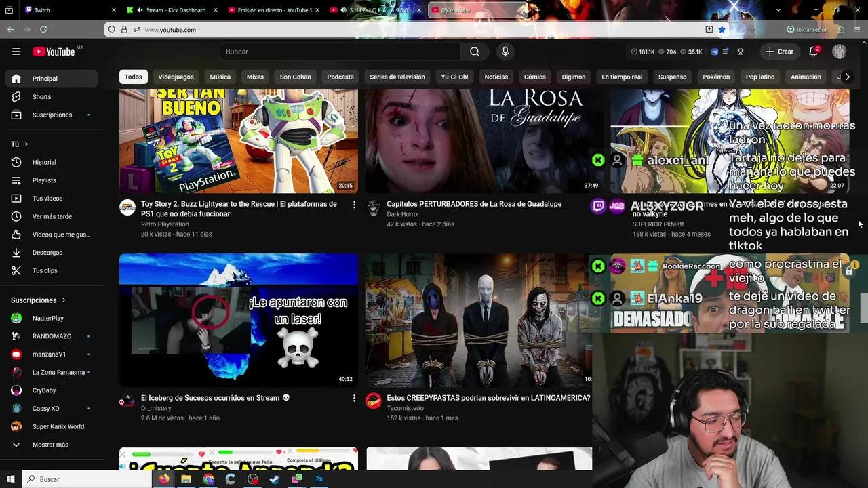Toggle the bookmark star in address bar
The image size is (868, 488).
point(722,30)
